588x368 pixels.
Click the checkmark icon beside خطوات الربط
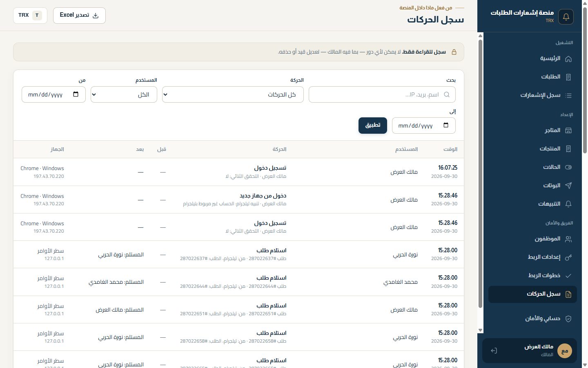568,276
